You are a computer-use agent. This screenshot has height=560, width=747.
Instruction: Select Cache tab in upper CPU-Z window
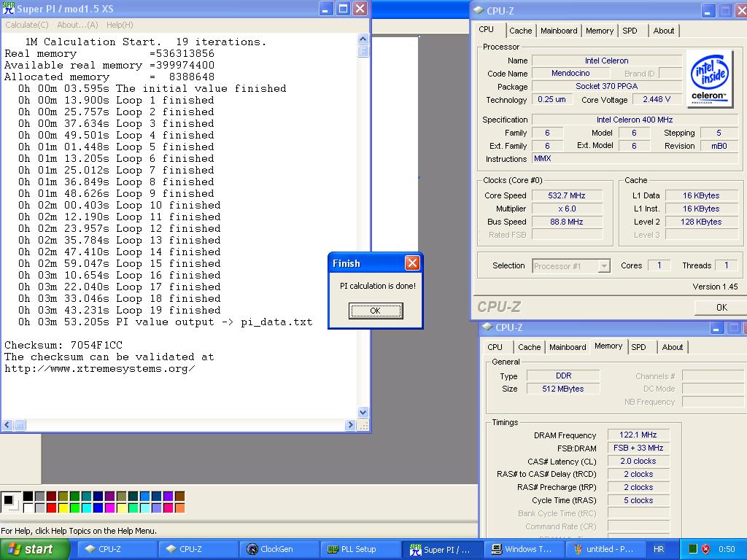520,31
